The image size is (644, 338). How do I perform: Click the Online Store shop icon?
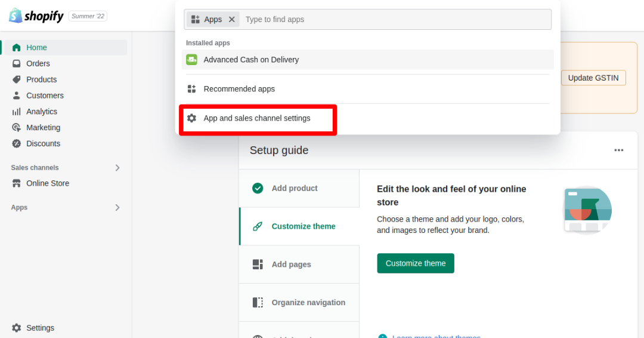click(17, 183)
